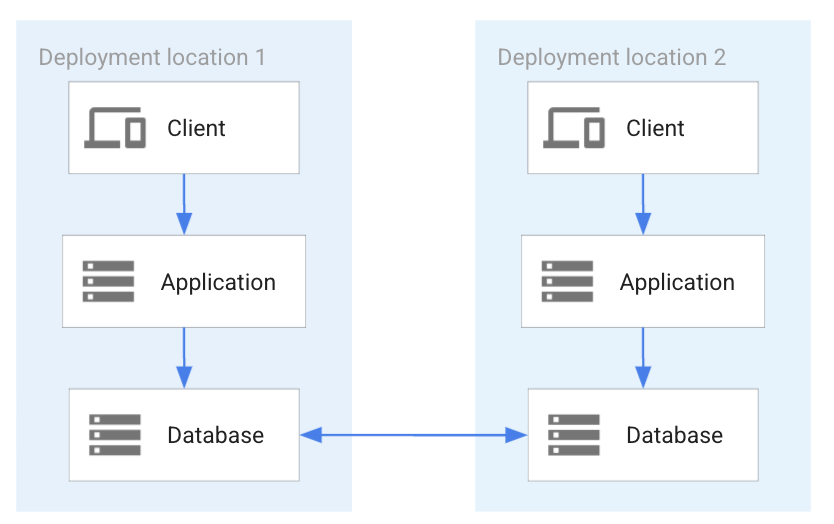Click the Database server icon in location 2
Viewport: 834px width, 524px height.
pos(574,435)
